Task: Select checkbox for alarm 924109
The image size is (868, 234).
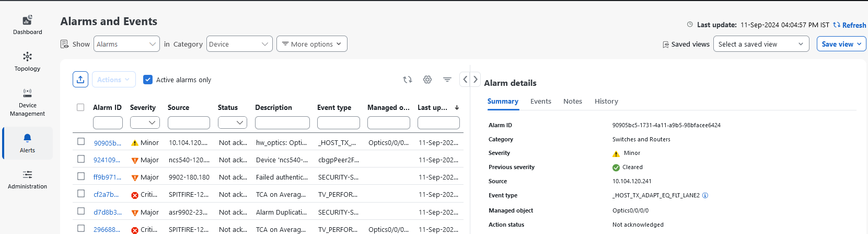Action: 81,159
